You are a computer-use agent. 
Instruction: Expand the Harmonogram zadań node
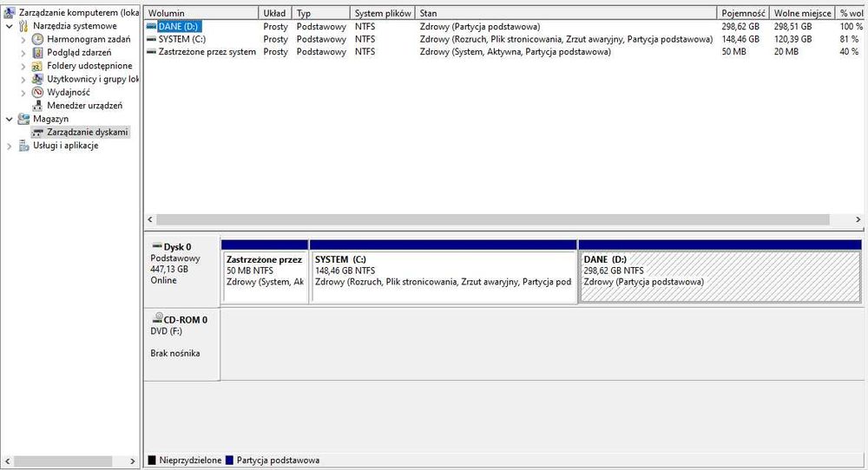click(23, 39)
